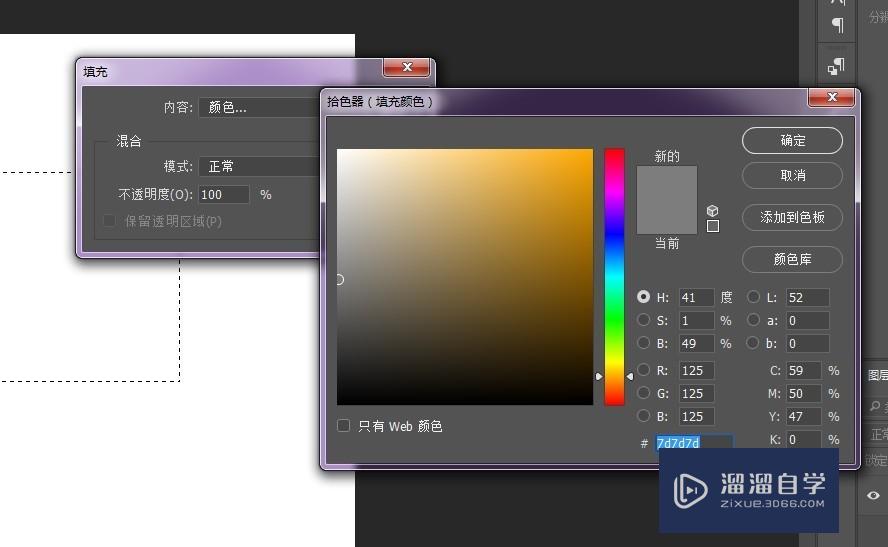Click the hue slider left arrow handle
888x547 pixels.
click(599, 376)
